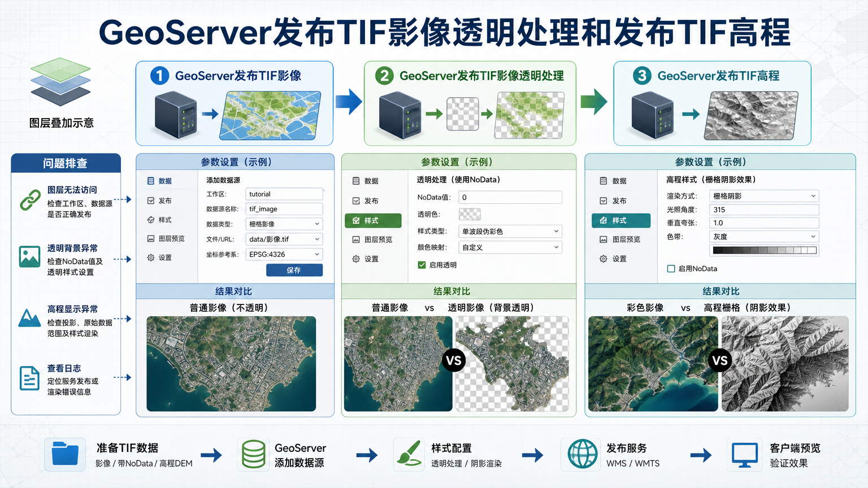The image size is (868, 488).
Task: Toggle the 启用NoData checkbox
Action: point(671,269)
